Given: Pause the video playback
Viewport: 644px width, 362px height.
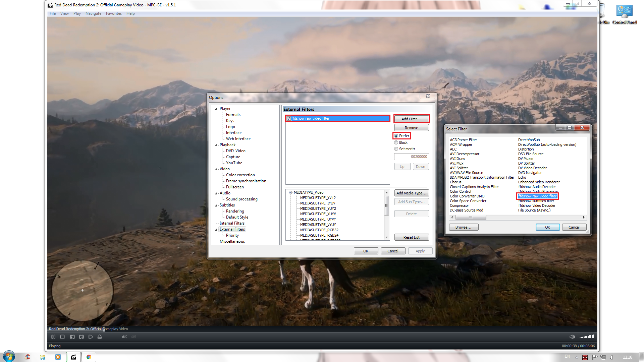Looking at the screenshot, I should 53,337.
